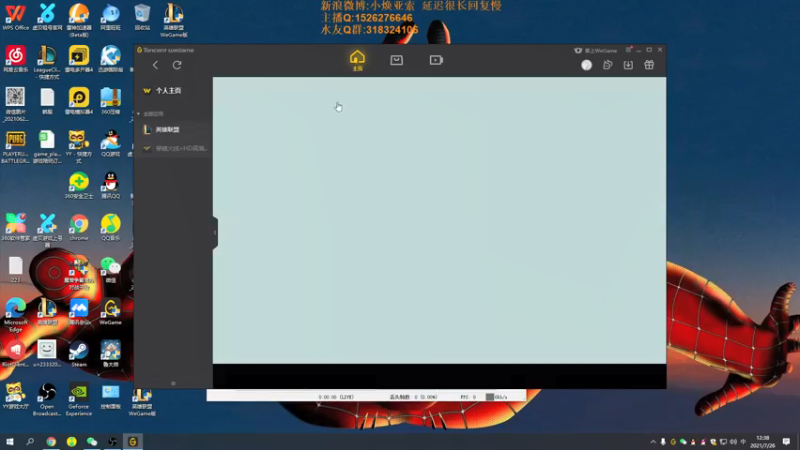Open WeGame user avatar menu
The width and height of the screenshot is (800, 450).
tap(586, 65)
